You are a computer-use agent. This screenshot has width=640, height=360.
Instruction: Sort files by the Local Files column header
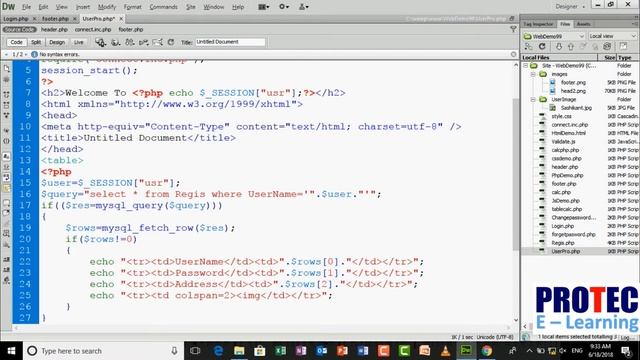(559, 58)
